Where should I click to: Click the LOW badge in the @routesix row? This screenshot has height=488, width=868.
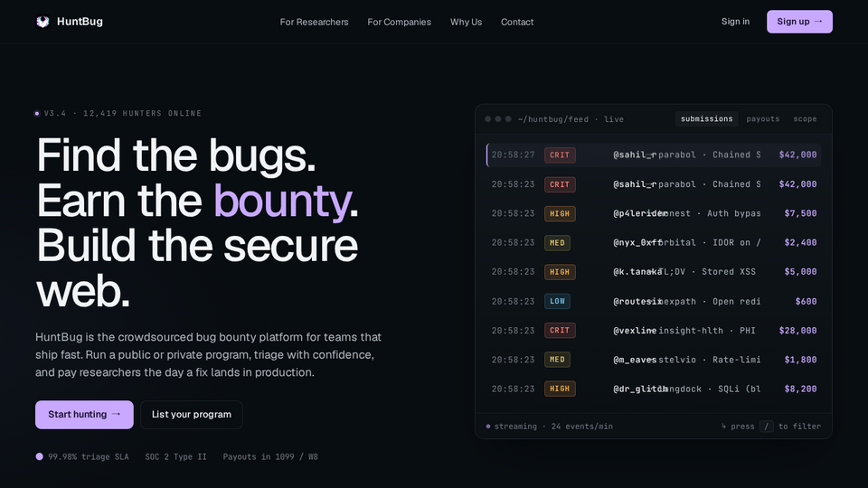coord(557,302)
